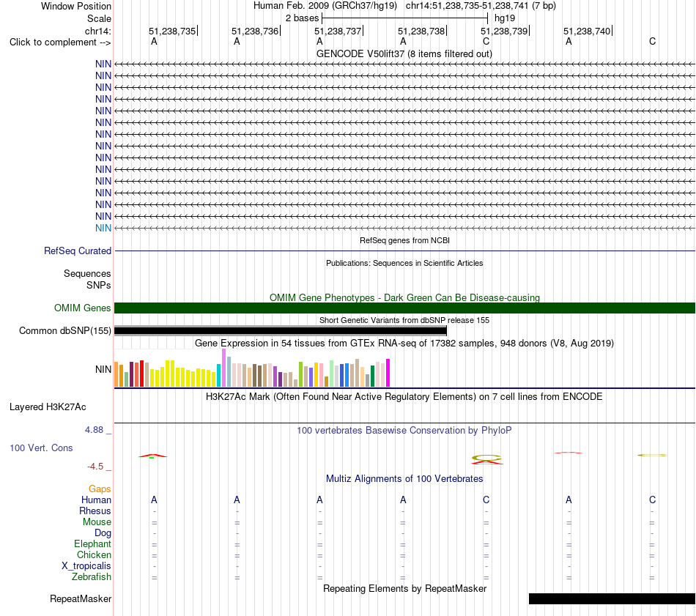Viewport: 696px width, 616px height.
Task: Click the 4.88 PhyloP upper scale value
Action: click(94, 430)
